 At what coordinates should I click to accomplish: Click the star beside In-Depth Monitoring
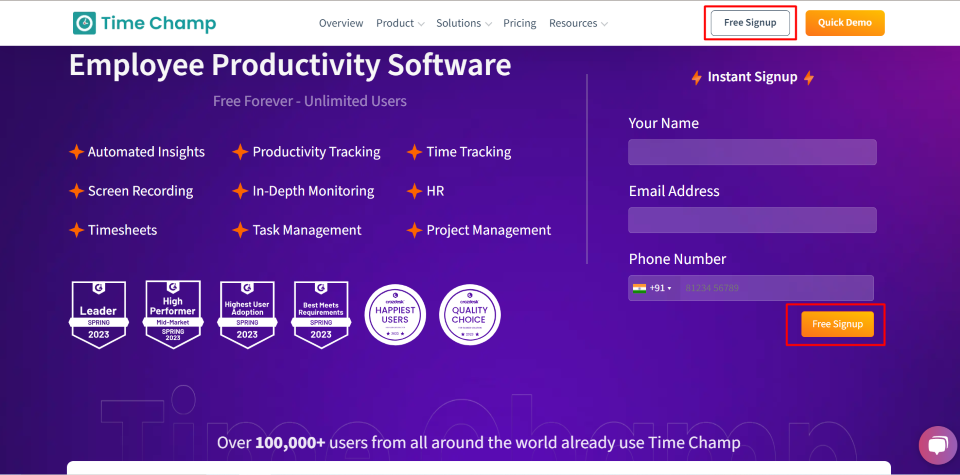[240, 191]
